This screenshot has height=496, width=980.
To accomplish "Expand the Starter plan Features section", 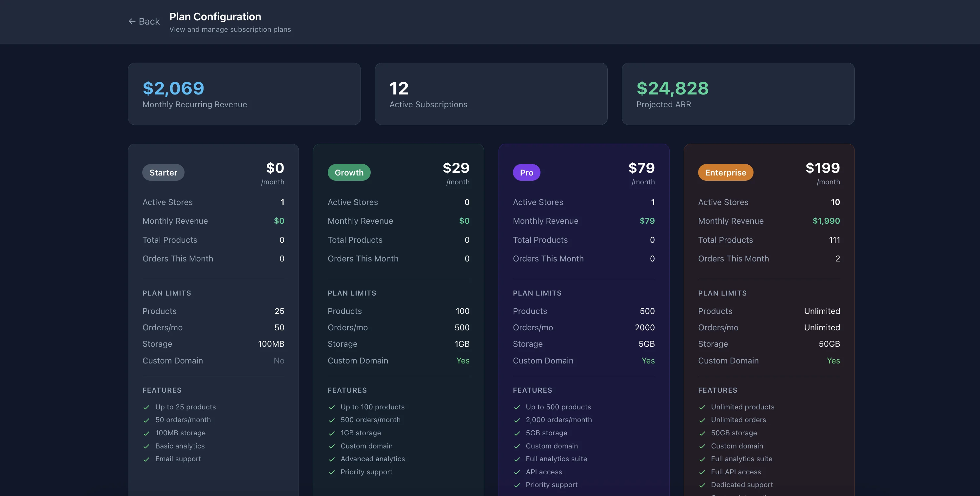I will click(162, 390).
